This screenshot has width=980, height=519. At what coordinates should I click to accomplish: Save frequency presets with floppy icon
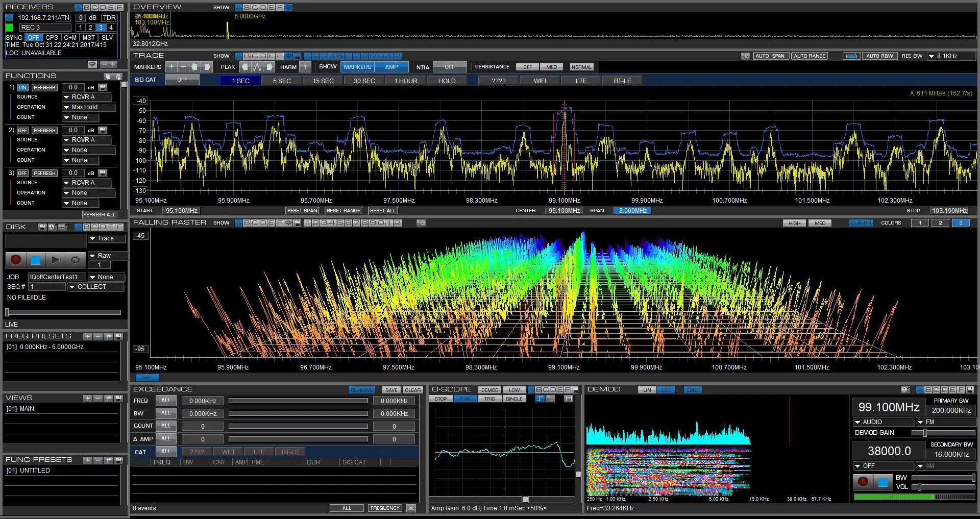click(118, 337)
